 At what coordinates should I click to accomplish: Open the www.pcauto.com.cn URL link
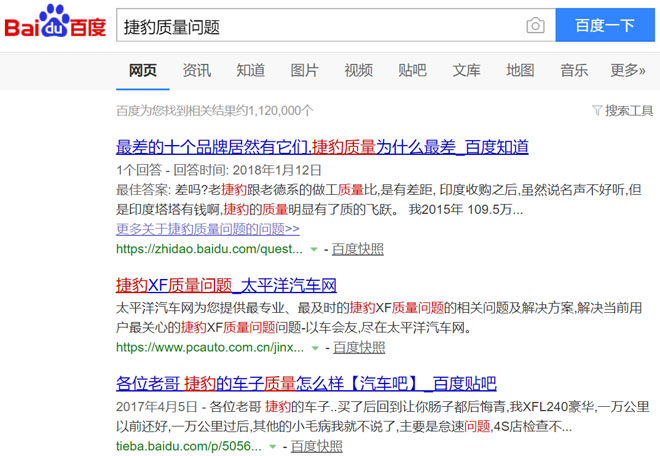[x=210, y=347]
